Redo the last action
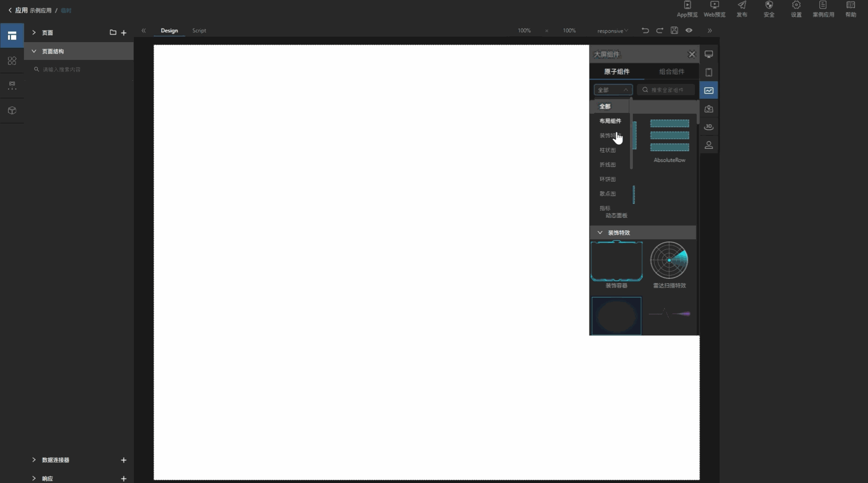The image size is (868, 483). [x=660, y=31]
